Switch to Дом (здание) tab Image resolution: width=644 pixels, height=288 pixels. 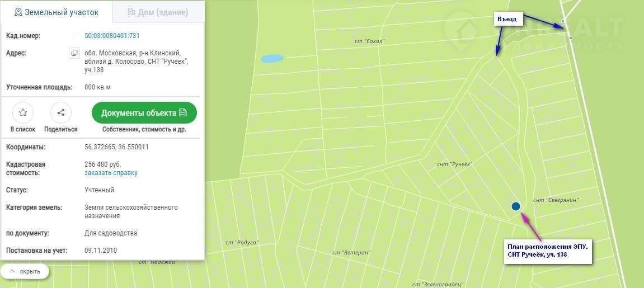[x=158, y=12]
